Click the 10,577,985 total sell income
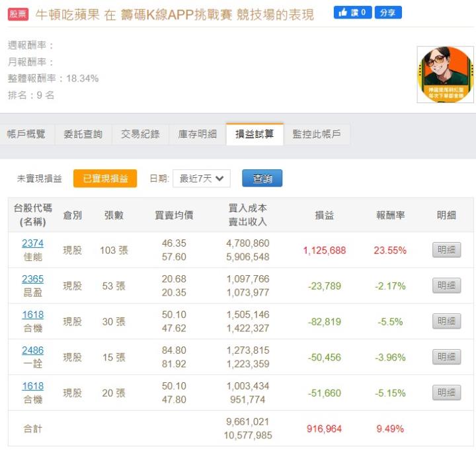This screenshot has width=476, height=451. [248, 435]
